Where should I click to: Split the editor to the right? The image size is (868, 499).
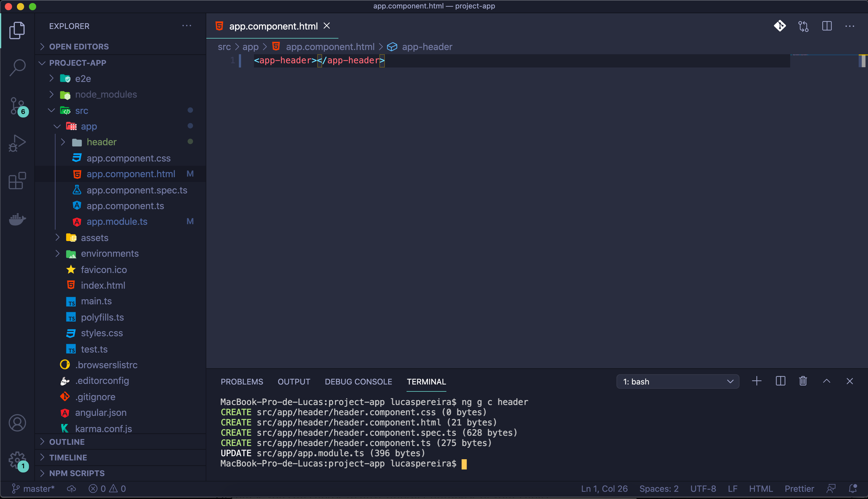point(827,26)
